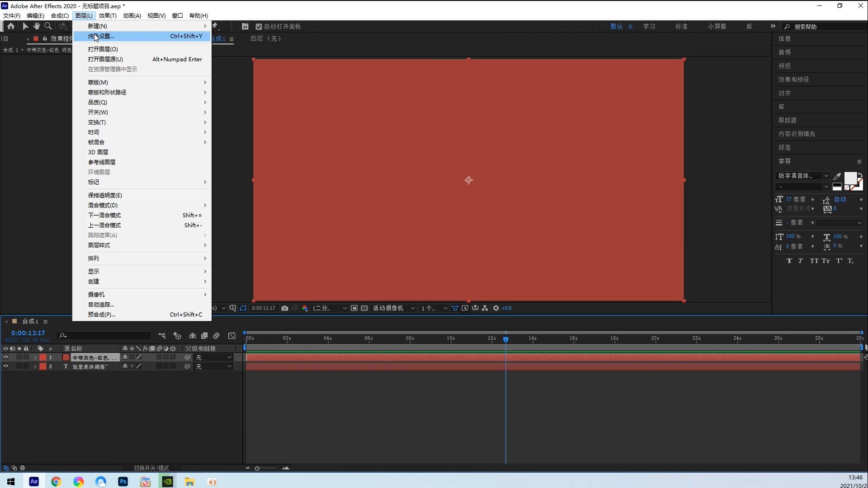This screenshot has width=868, height=488.
Task: Hide layer 1 with eye toggle
Action: [6, 357]
